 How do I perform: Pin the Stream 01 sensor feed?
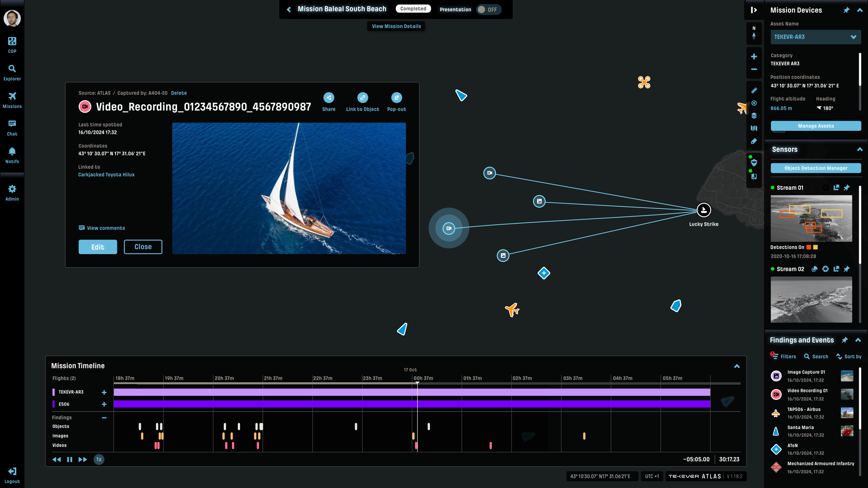point(847,188)
